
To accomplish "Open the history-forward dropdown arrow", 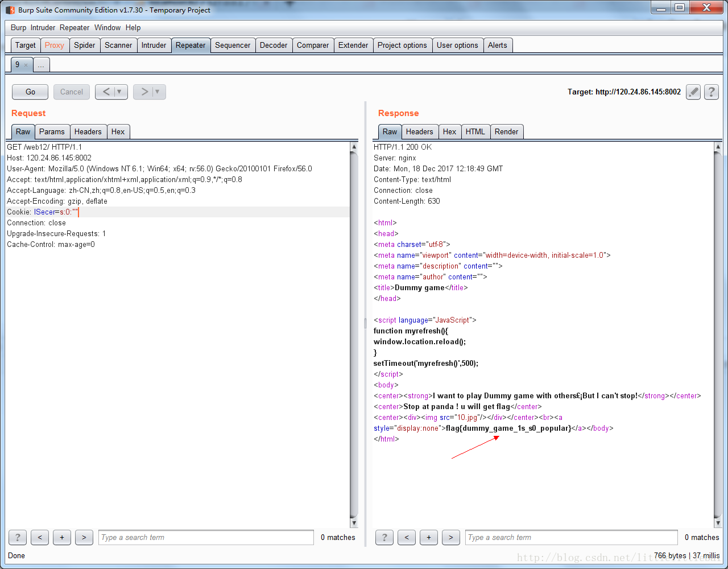I will point(158,92).
